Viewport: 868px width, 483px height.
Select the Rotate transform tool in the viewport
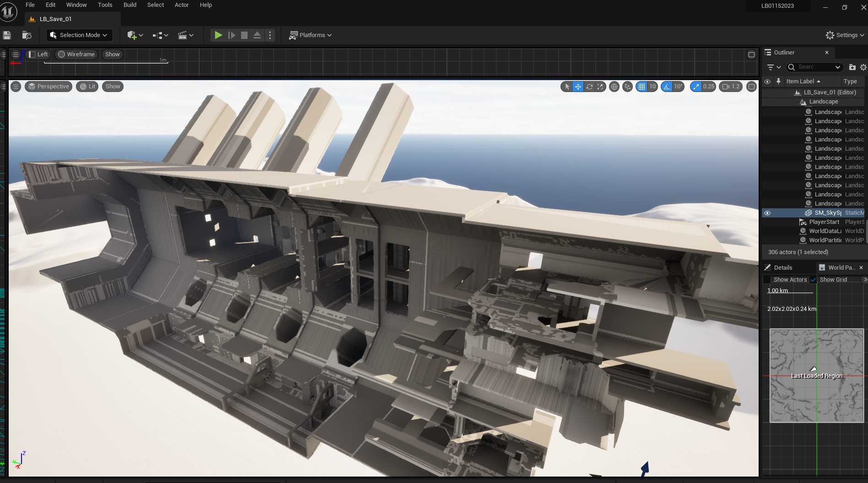pos(589,87)
